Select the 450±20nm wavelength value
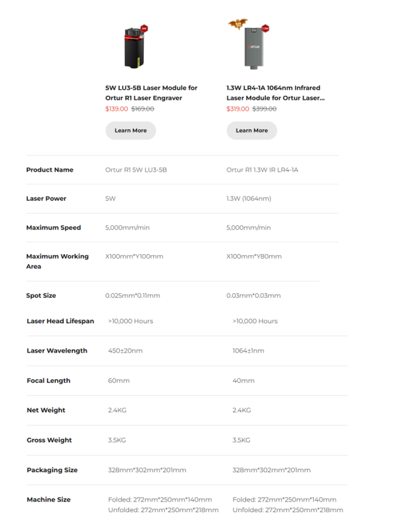 (125, 350)
